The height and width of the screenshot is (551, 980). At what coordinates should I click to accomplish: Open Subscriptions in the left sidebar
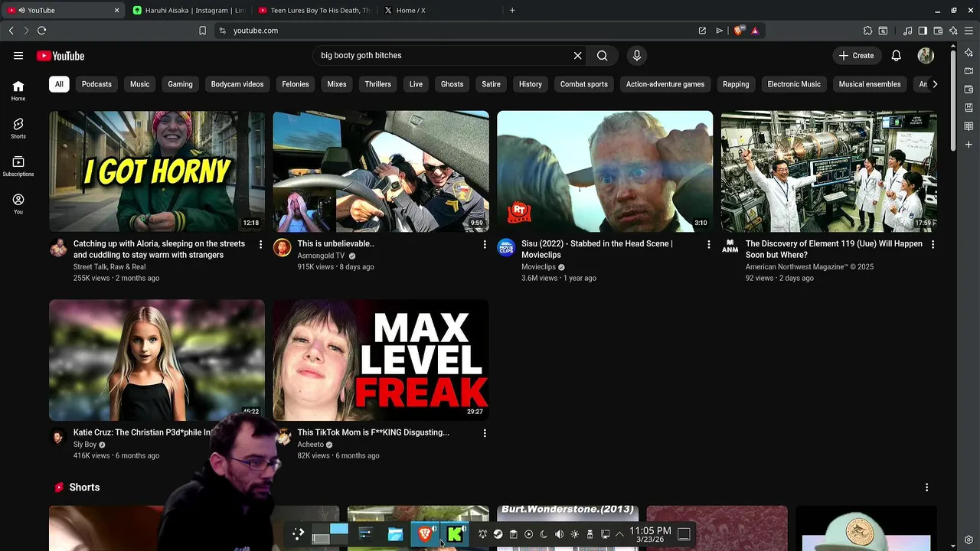tap(18, 166)
